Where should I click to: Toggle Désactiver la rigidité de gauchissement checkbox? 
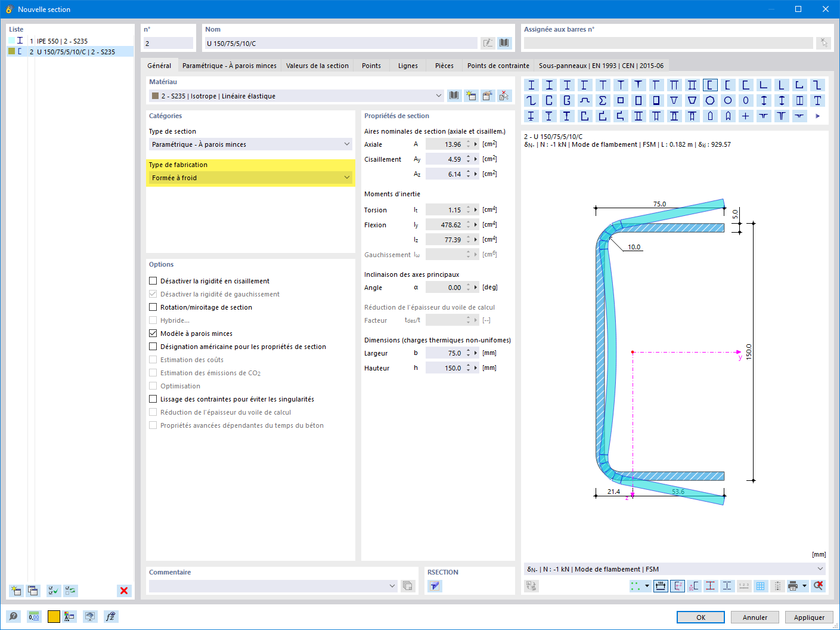(153, 294)
